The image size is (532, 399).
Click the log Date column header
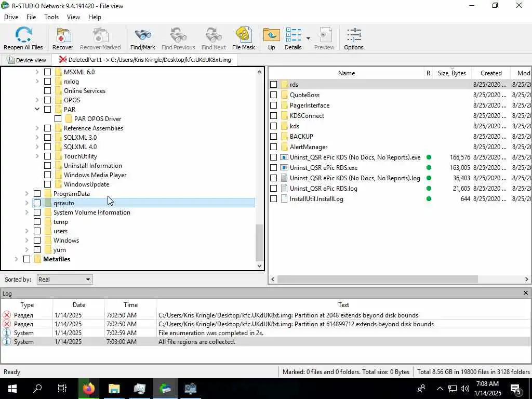click(79, 305)
